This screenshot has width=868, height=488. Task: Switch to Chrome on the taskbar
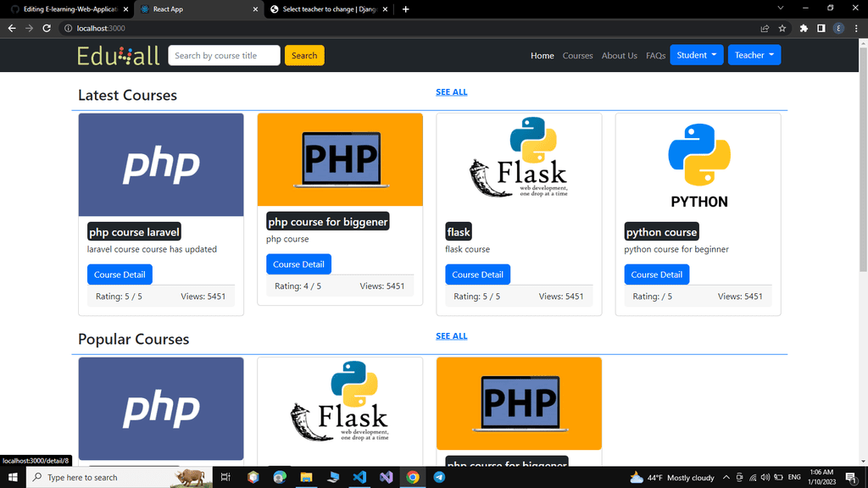pyautogui.click(x=413, y=477)
